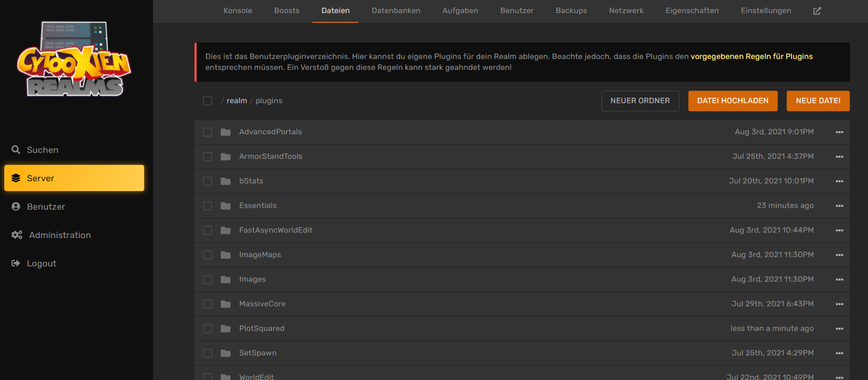Open the MassiveCore folder name
The height and width of the screenshot is (380, 868).
pyautogui.click(x=262, y=304)
